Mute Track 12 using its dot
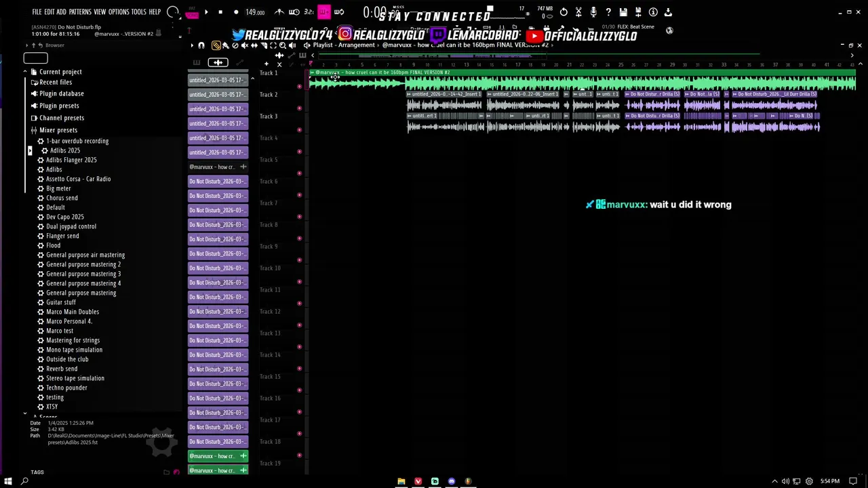Screen dimensions: 868x488 coord(300,325)
